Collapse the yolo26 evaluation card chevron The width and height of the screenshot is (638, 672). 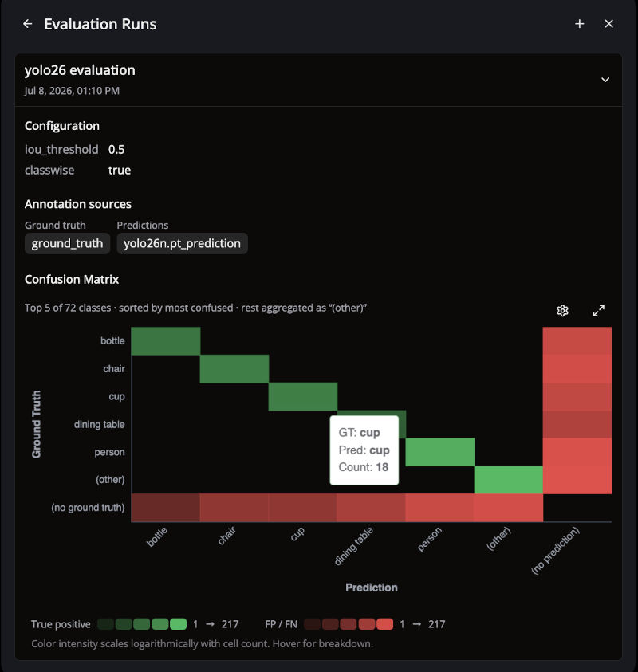coord(605,80)
